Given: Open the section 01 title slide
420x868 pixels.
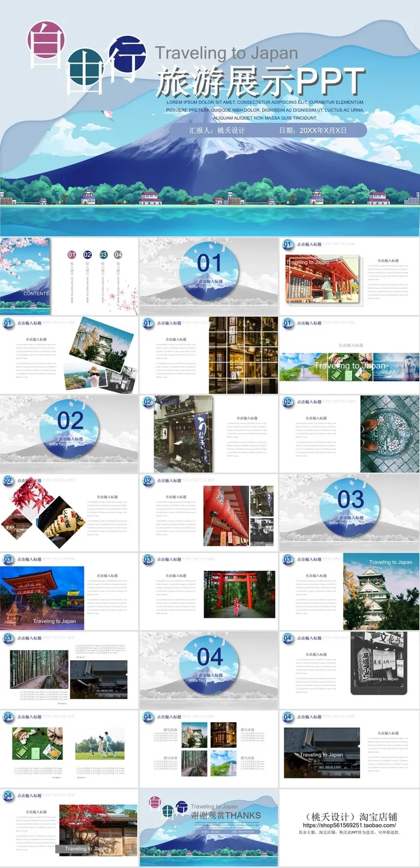Looking at the screenshot, I should point(209,276).
